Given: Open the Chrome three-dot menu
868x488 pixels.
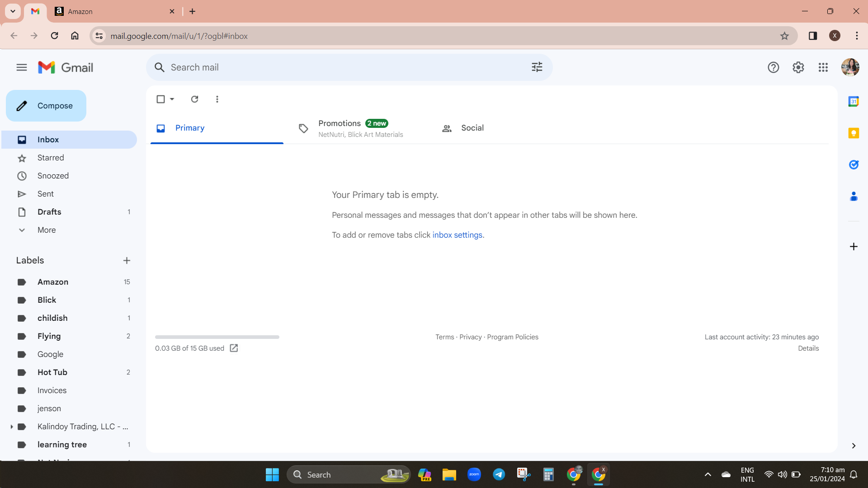Looking at the screenshot, I should tap(857, 36).
